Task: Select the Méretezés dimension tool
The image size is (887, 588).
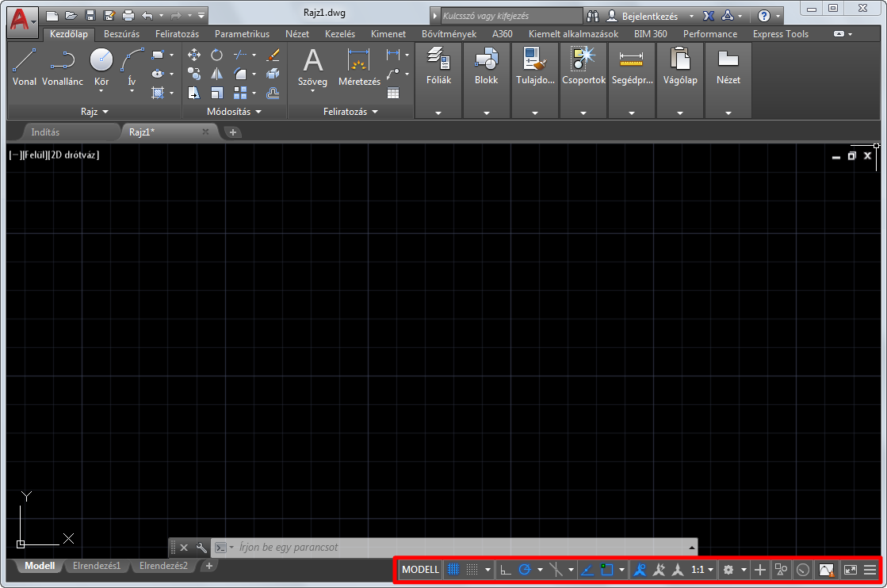Action: (359, 67)
